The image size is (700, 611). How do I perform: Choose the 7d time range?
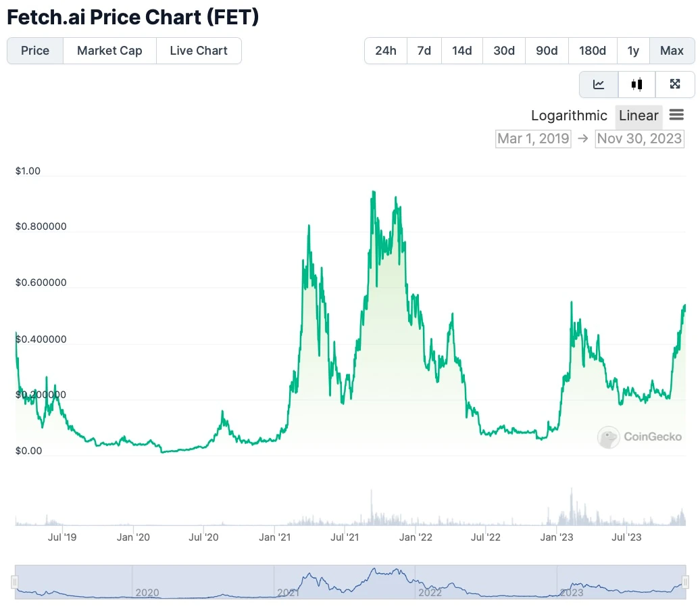(424, 51)
